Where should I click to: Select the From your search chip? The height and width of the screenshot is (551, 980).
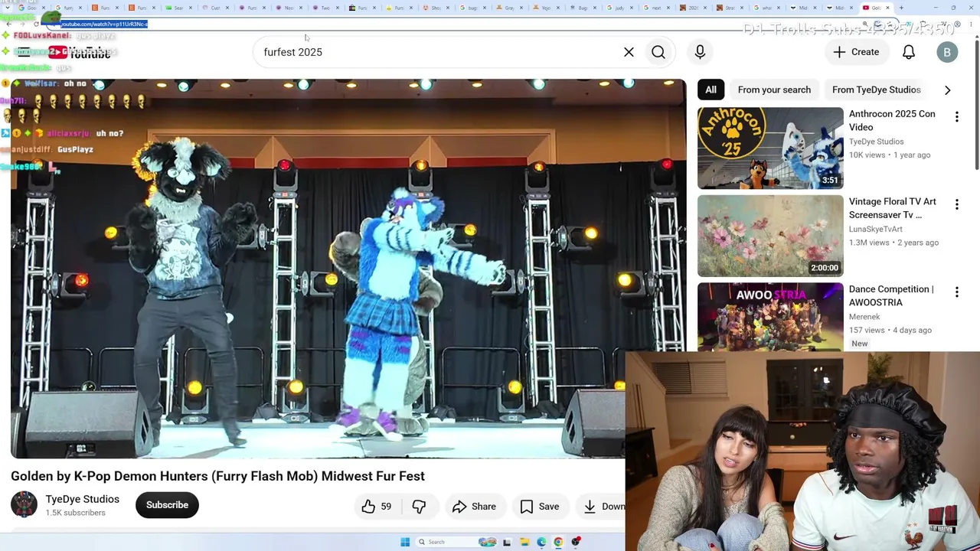tap(774, 90)
